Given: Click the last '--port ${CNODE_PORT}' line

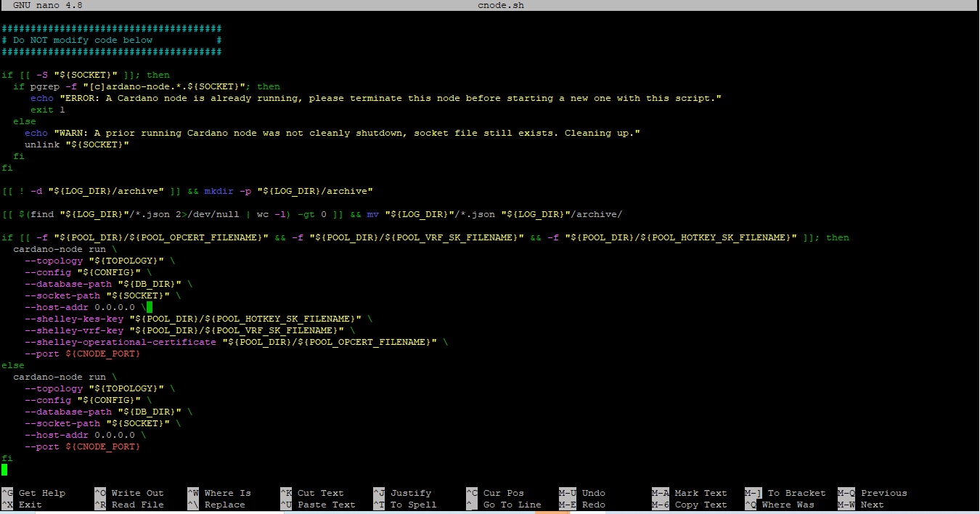Looking at the screenshot, I should coord(83,446).
